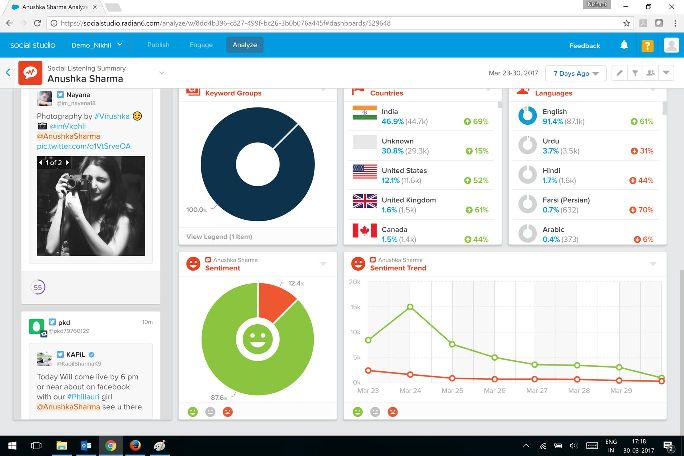This screenshot has height=456, width=684.
Task: Toggle neutral face under Sentiment Trend
Action: pos(375,411)
